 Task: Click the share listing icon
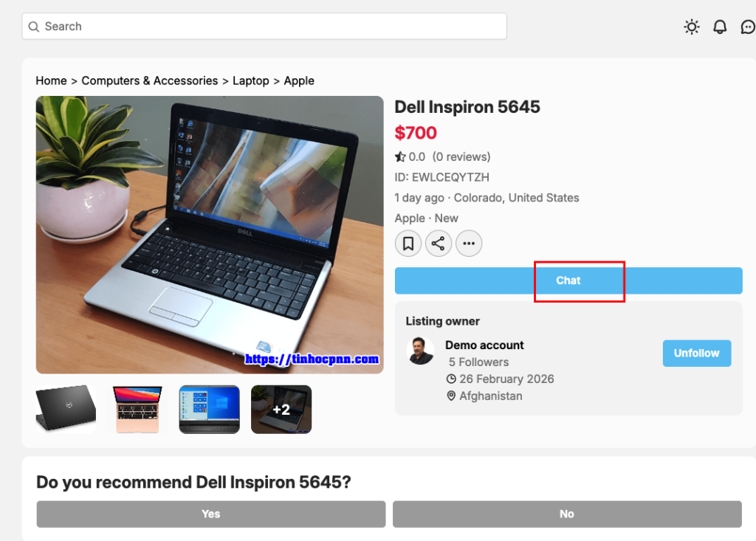coord(439,243)
